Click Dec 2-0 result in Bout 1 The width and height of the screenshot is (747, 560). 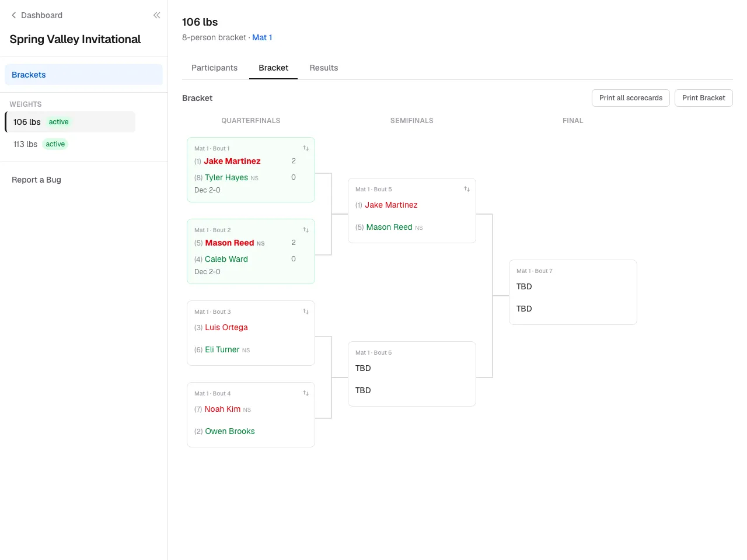point(207,190)
